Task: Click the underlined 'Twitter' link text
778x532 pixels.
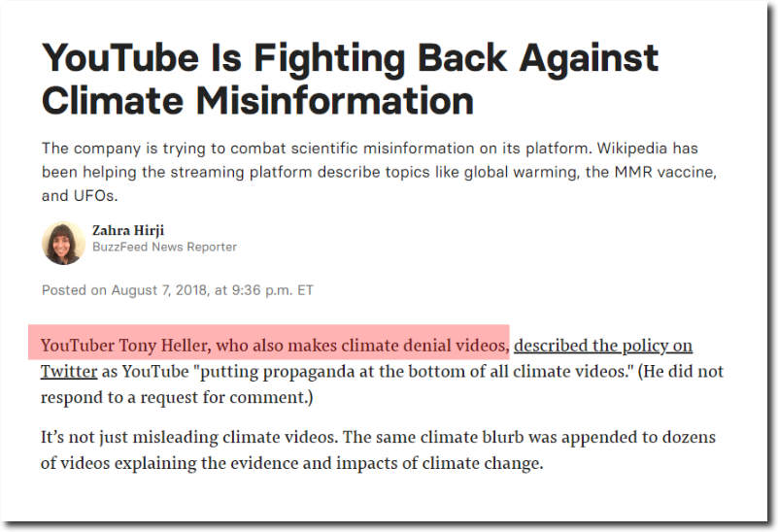Action: pyautogui.click(x=69, y=372)
